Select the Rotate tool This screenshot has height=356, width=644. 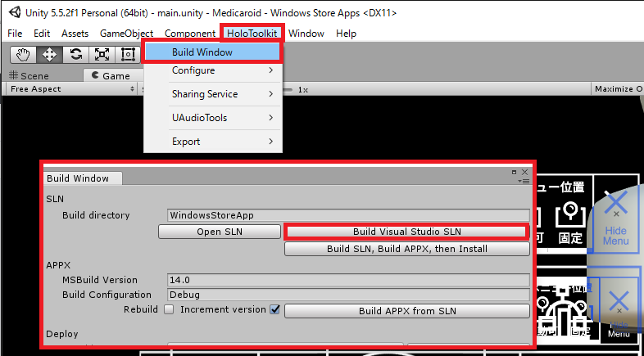pos(75,54)
